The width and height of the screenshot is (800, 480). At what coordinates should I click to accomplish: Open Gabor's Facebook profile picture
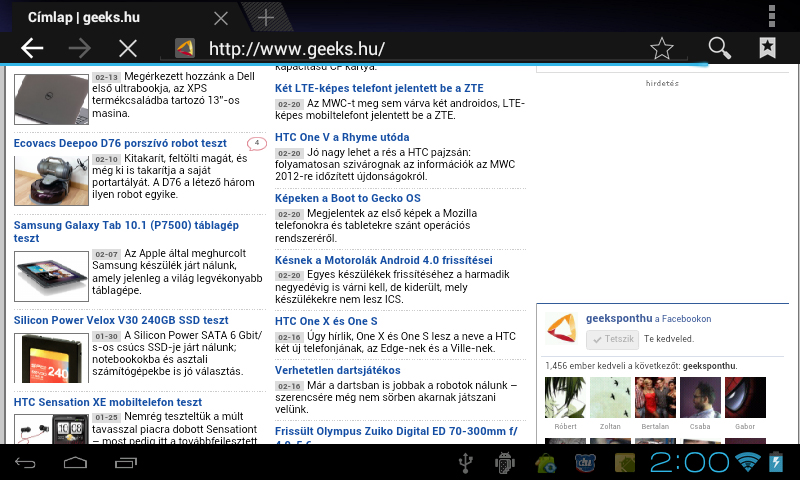coord(745,398)
